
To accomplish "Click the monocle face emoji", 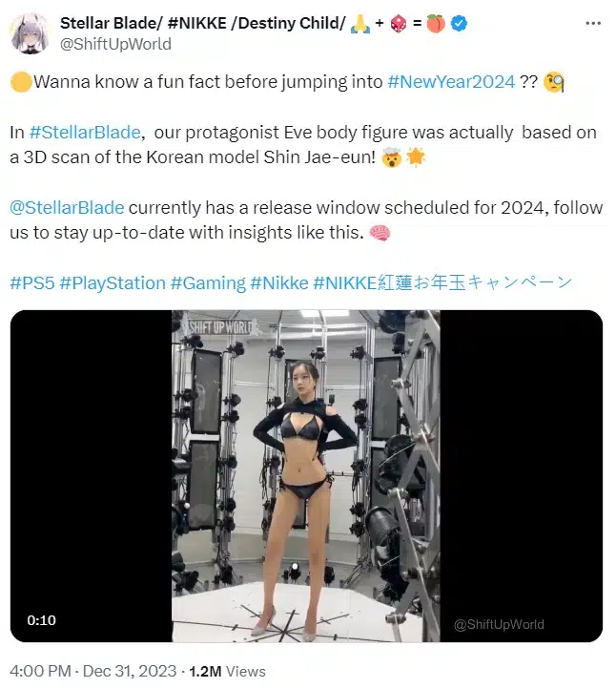I will (x=554, y=83).
